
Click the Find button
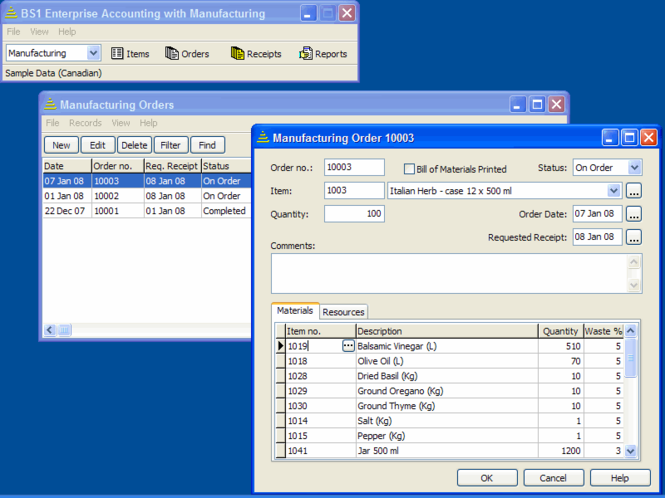[x=207, y=145]
